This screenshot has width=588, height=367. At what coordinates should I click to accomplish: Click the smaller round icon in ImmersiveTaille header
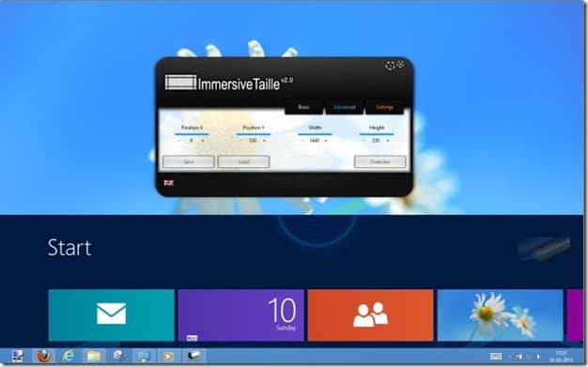(400, 64)
